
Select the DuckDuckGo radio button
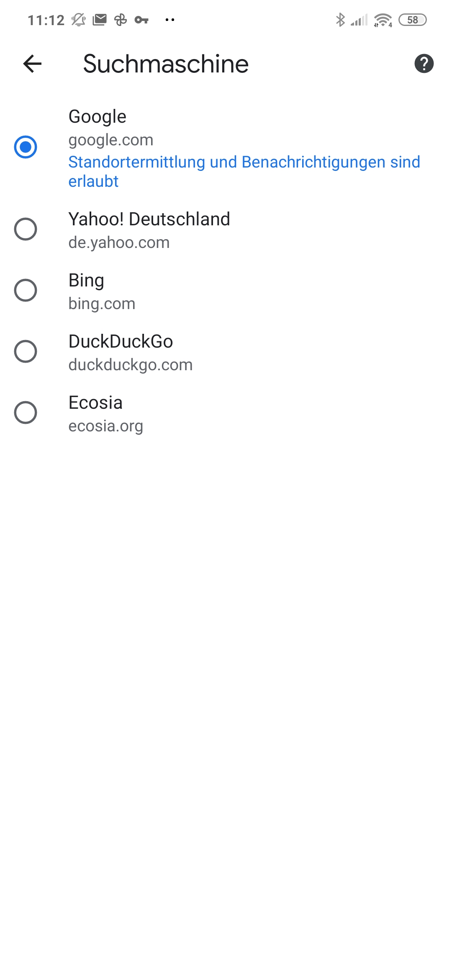click(26, 351)
